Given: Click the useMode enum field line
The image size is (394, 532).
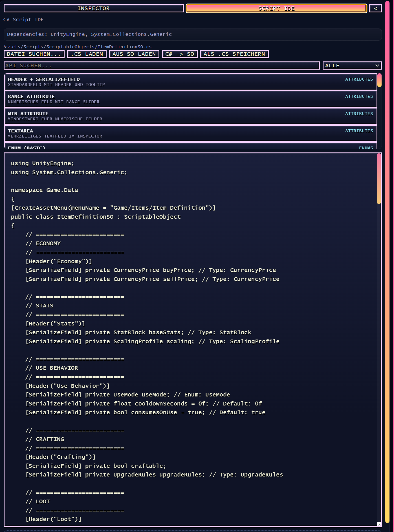Looking at the screenshot, I should click(x=128, y=395).
